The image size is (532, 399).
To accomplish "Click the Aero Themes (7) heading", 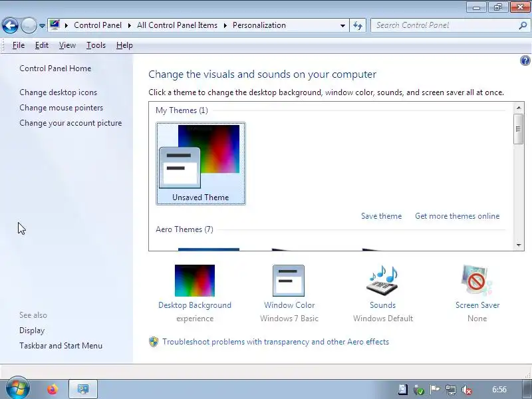I will click(x=185, y=229).
